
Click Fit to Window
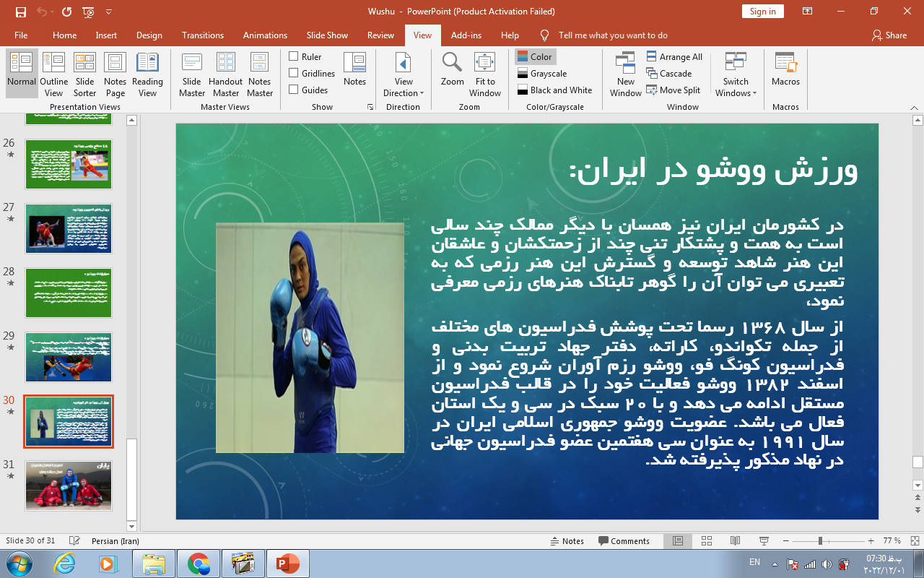point(485,74)
